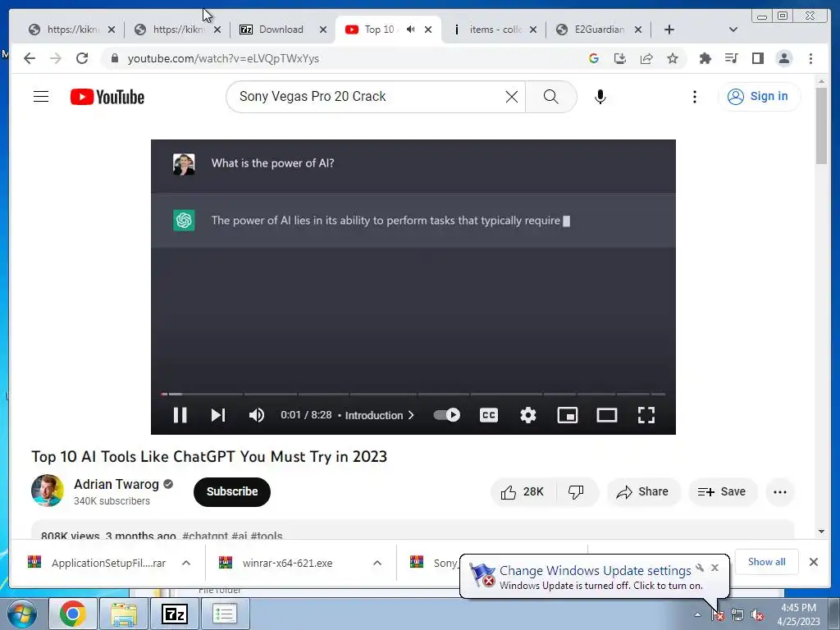This screenshot has height=630, width=840.
Task: Expand winrar-x64-621.exe download options
Action: [377, 563]
